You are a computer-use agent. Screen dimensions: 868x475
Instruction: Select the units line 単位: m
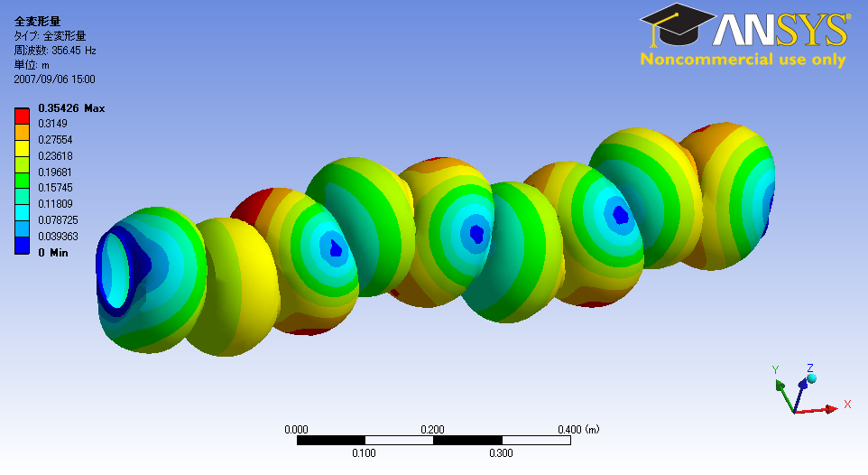(32, 65)
